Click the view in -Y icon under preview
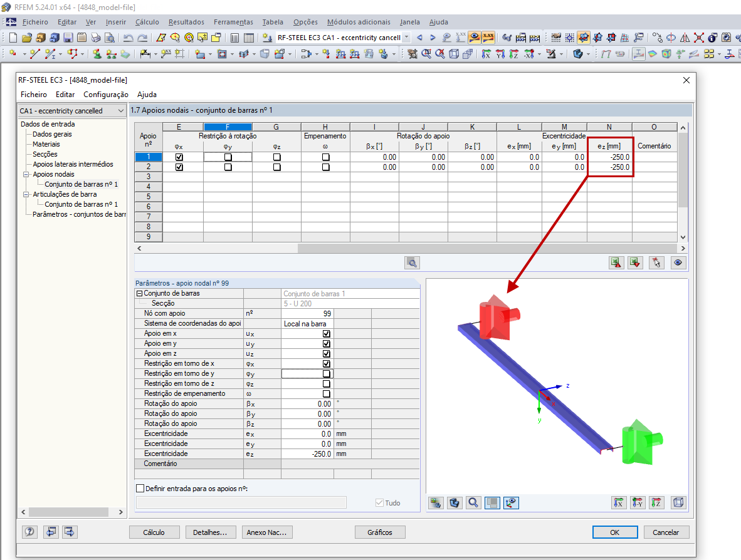Image resolution: width=741 pixels, height=560 pixels. (x=638, y=503)
